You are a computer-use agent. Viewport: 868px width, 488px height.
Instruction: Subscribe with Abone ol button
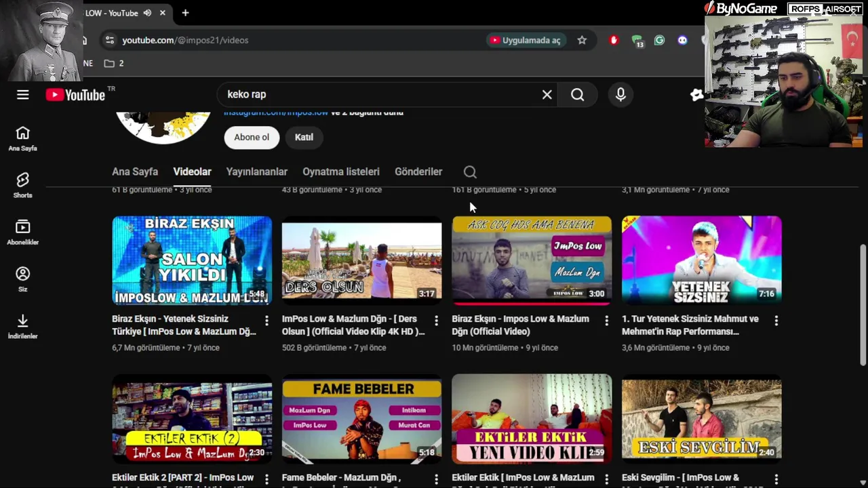(x=252, y=137)
